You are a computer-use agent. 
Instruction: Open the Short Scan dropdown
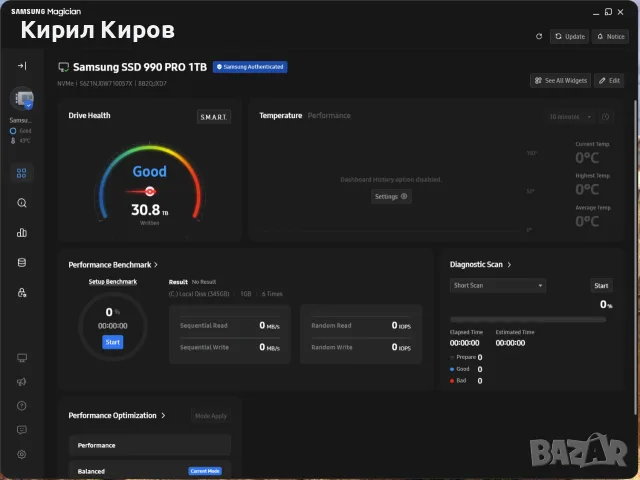[498, 285]
